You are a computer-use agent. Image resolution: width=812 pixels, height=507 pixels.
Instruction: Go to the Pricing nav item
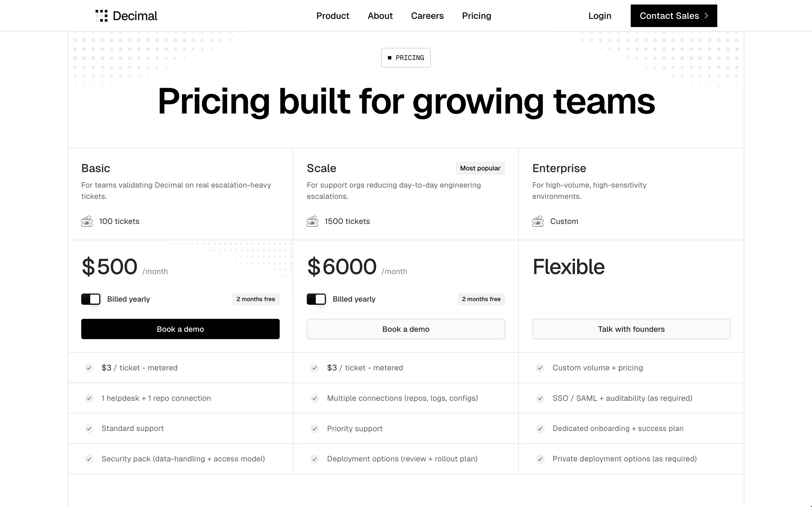pyautogui.click(x=476, y=16)
